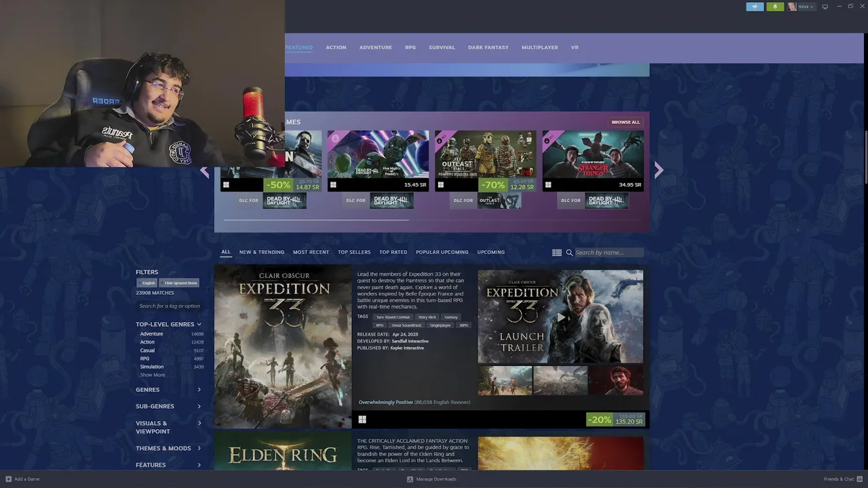Open the Friends & Chat icon
The width and height of the screenshot is (868, 488).
coord(860,479)
